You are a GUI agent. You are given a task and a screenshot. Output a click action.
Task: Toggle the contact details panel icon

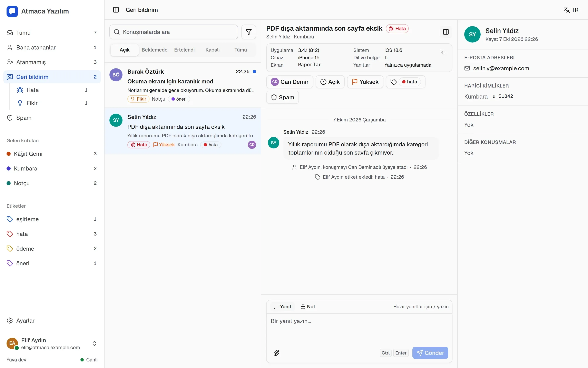pos(446,32)
